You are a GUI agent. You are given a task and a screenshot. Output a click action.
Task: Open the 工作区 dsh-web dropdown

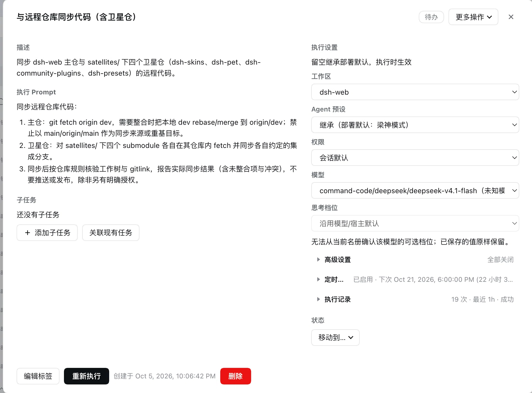click(x=415, y=92)
